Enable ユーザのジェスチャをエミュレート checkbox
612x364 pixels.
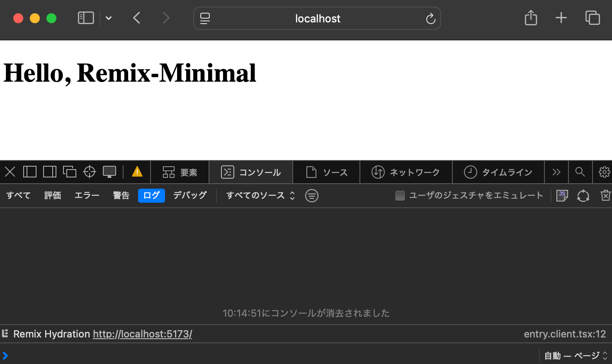[400, 195]
